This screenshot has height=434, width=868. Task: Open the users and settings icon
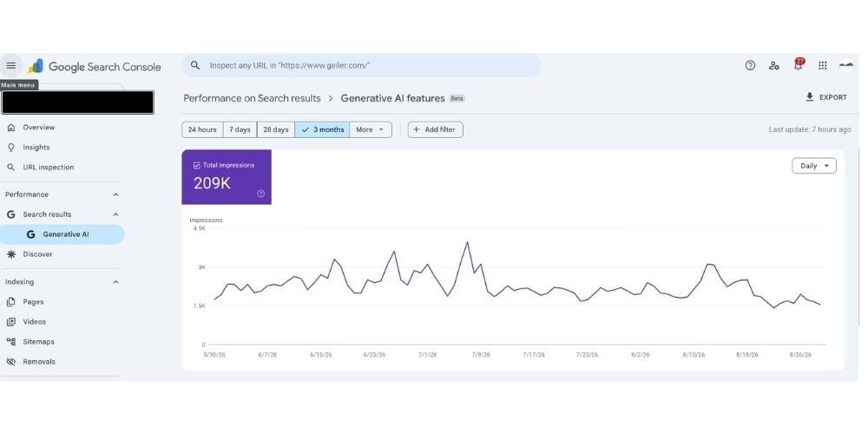pyautogui.click(x=774, y=65)
